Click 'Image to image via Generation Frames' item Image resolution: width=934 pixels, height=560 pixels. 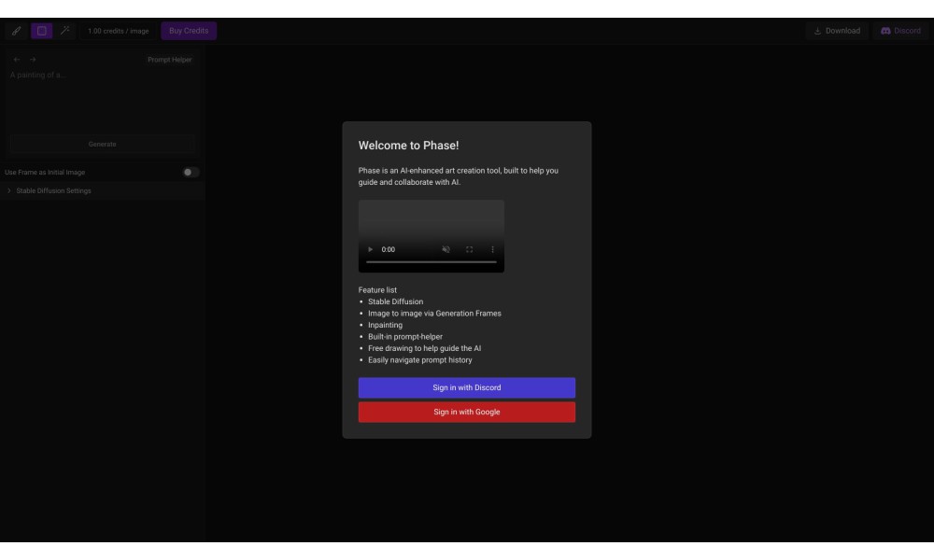tap(434, 314)
